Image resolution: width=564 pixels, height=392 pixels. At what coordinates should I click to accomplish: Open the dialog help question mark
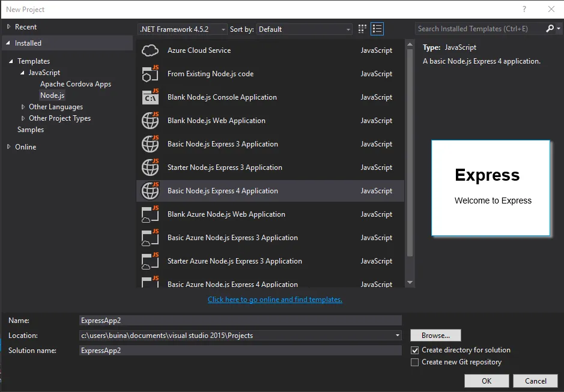coord(524,10)
